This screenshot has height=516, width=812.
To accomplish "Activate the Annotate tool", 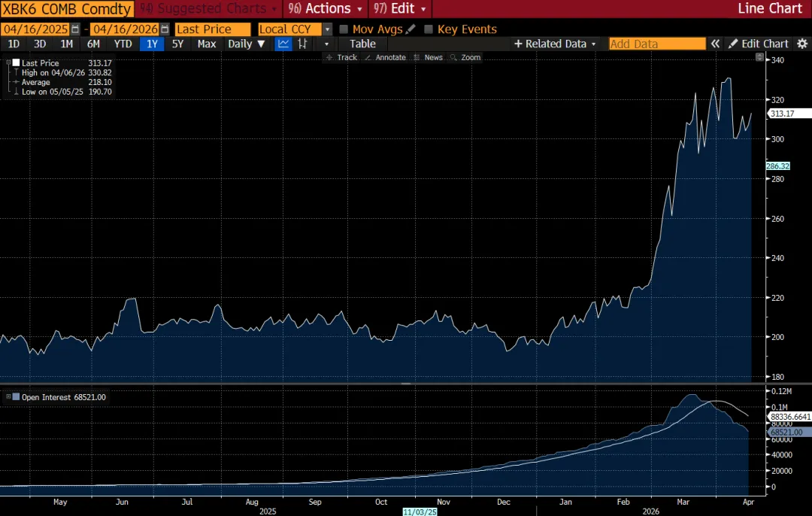I will 385,57.
